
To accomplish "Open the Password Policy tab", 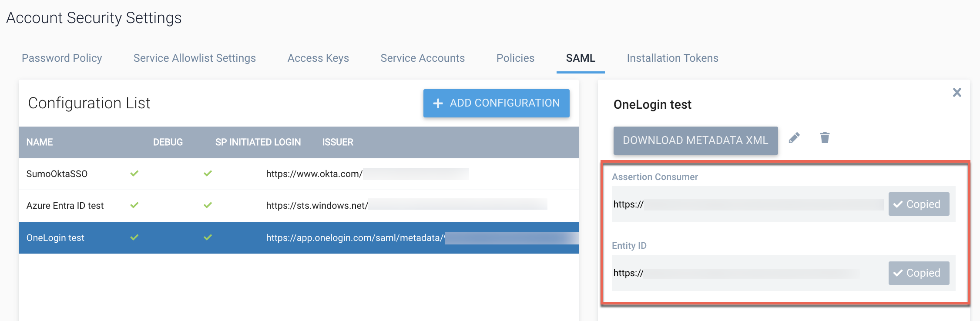I will (62, 58).
